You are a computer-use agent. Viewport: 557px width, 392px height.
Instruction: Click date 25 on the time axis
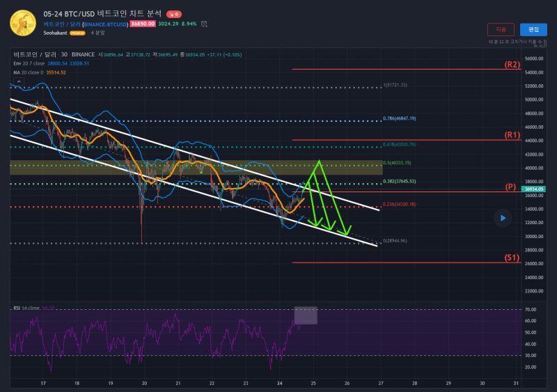313,383
